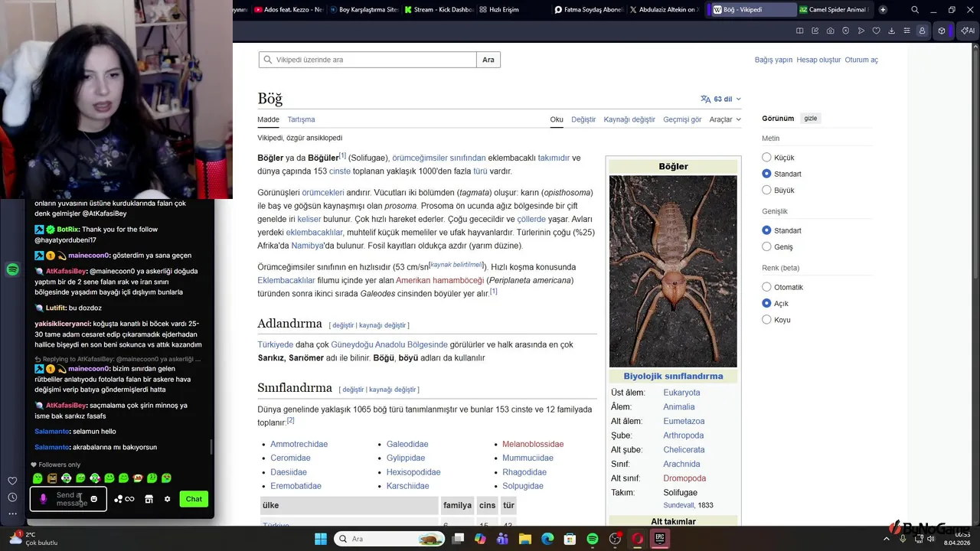Open the browser profile account icon
This screenshot has width=980, height=551.
pos(923,31)
